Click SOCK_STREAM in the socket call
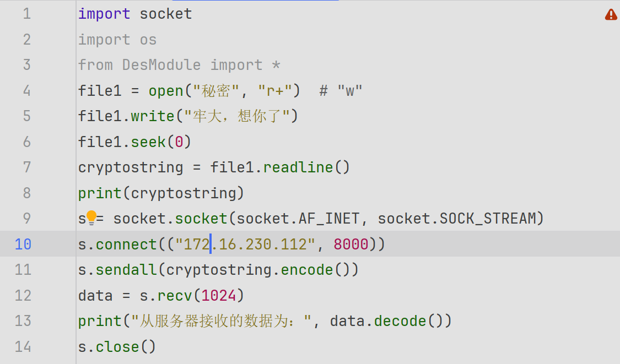The width and height of the screenshot is (620, 364). (487, 218)
